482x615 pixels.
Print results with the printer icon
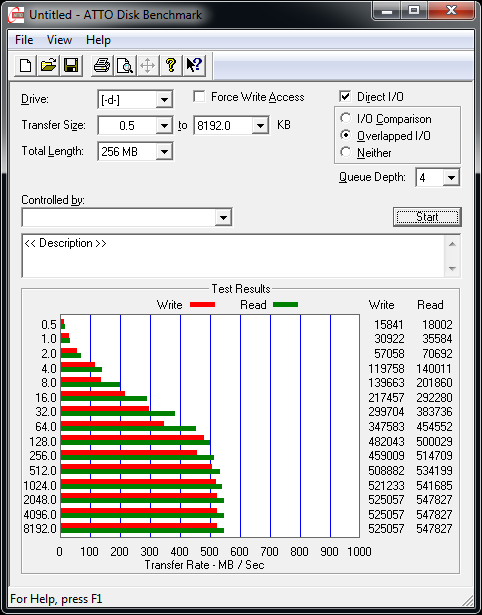pos(102,65)
